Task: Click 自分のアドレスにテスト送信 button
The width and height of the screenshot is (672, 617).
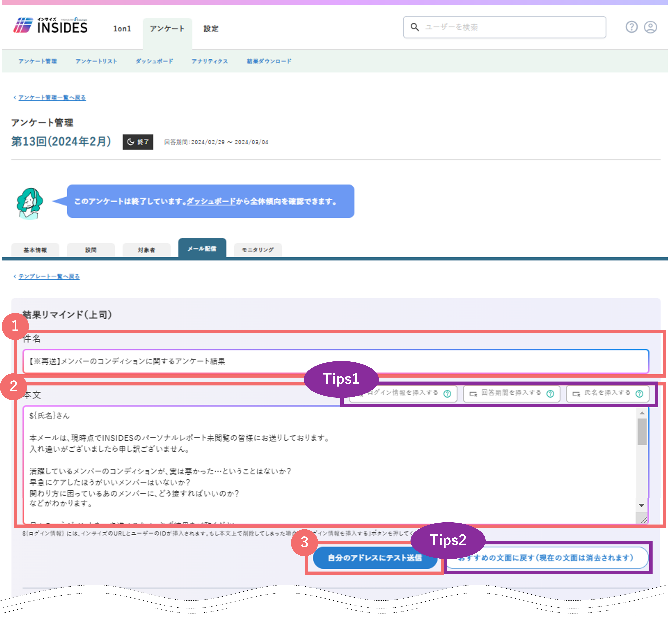Action: (375, 558)
